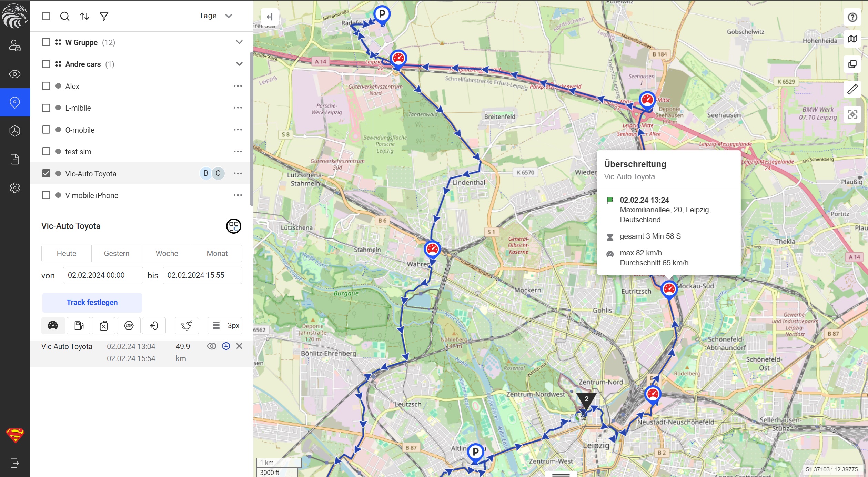Check the test sim checkbox
Viewport: 868px width, 477px height.
(x=46, y=151)
